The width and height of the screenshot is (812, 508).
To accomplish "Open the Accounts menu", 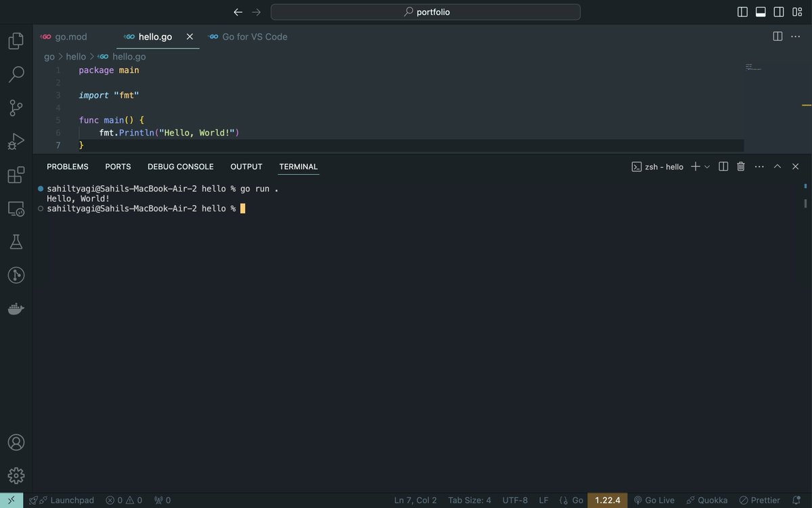I will [16, 442].
